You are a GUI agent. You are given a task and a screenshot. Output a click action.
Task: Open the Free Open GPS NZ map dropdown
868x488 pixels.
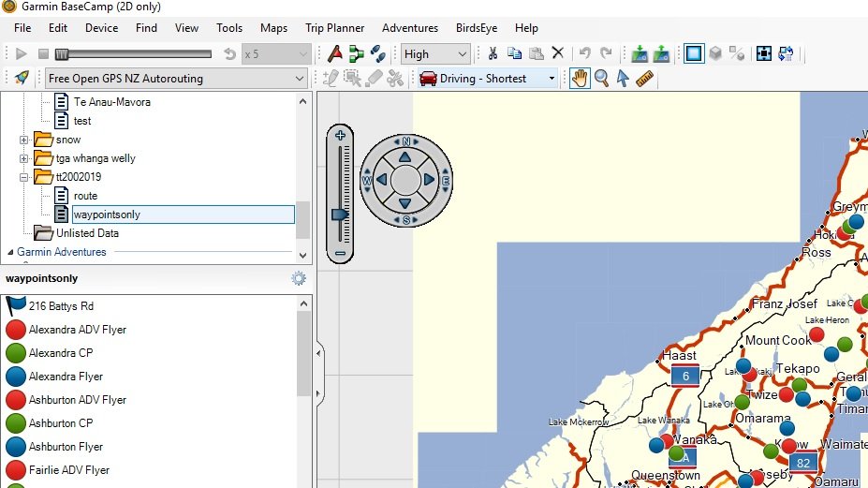[176, 78]
